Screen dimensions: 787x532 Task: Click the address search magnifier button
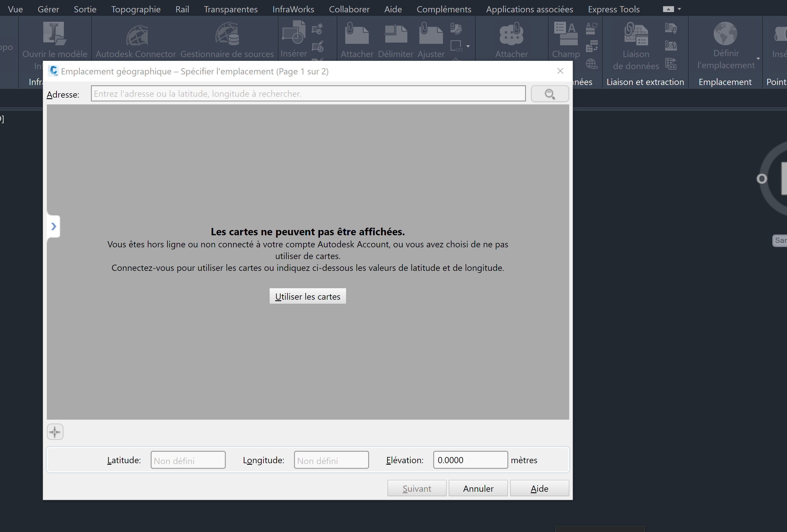coord(549,94)
